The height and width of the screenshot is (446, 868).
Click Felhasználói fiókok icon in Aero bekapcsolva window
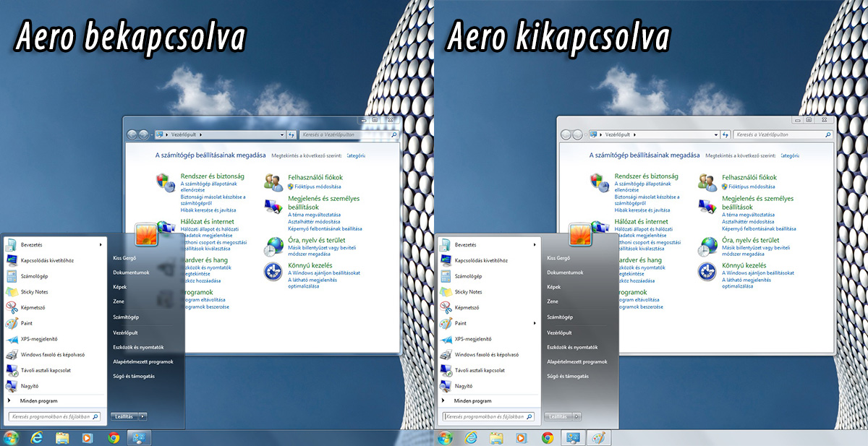273,181
